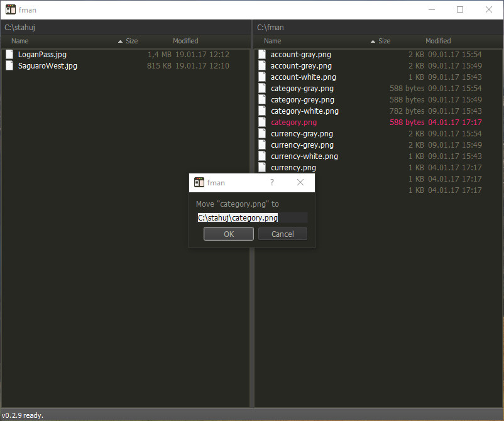Click file icon of category-white.png
Viewport: 504px width, 421px height.
pos(262,111)
